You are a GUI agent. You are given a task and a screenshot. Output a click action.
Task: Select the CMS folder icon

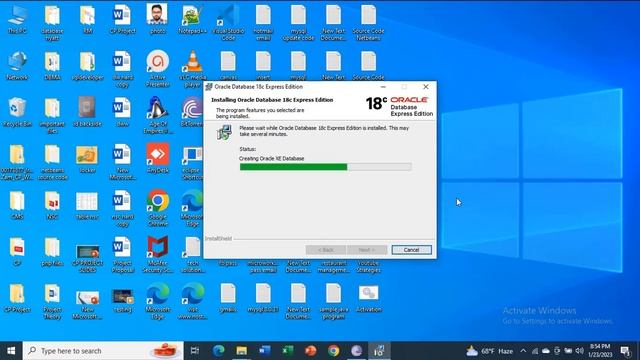pyautogui.click(x=17, y=205)
